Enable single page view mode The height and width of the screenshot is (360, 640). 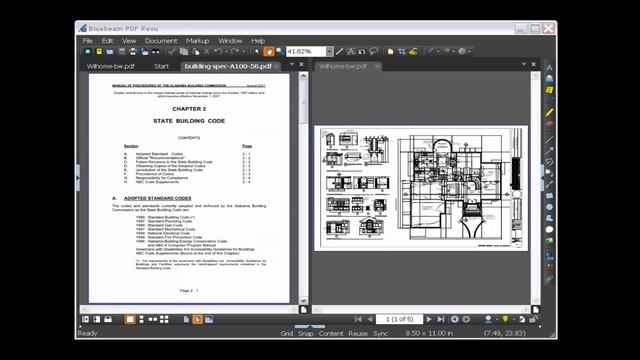click(130, 320)
